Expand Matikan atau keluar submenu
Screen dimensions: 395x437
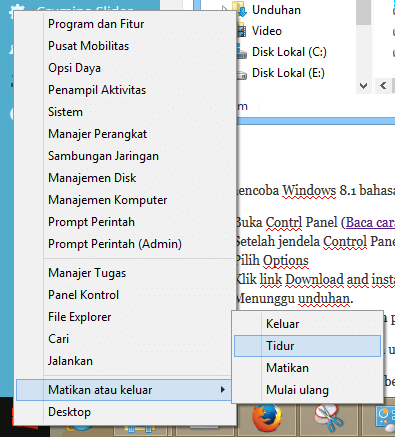click(x=123, y=390)
